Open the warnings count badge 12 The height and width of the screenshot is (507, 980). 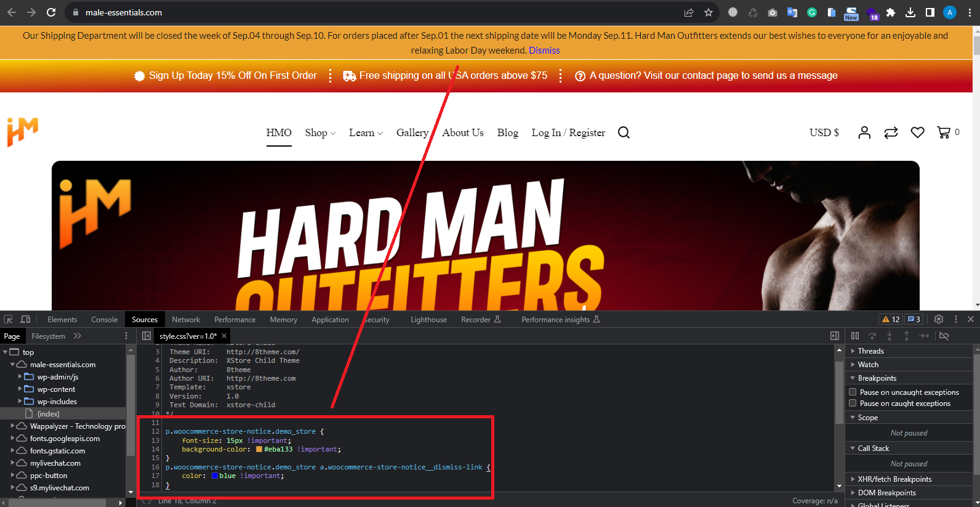coord(891,319)
